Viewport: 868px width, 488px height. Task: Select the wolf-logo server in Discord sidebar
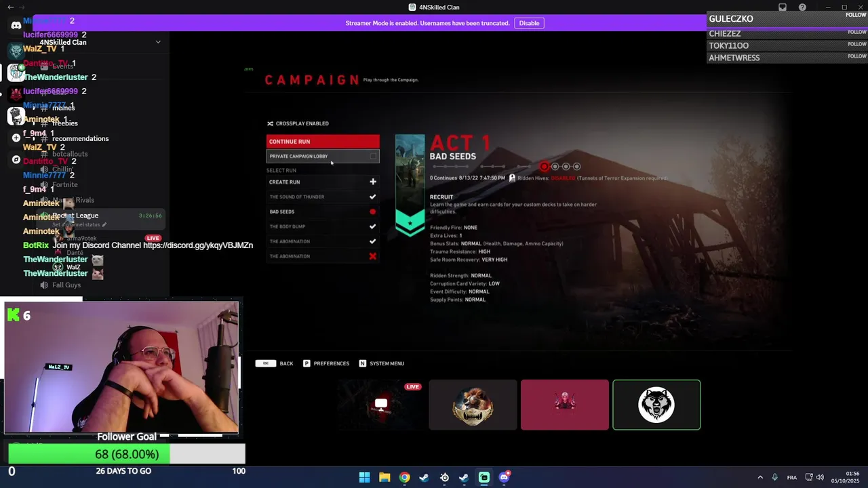(16, 50)
